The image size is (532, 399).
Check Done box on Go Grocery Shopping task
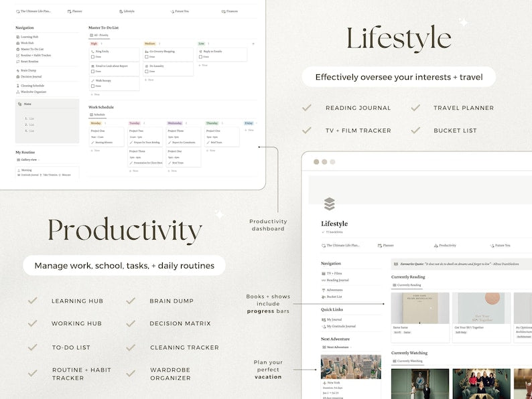pyautogui.click(x=147, y=57)
